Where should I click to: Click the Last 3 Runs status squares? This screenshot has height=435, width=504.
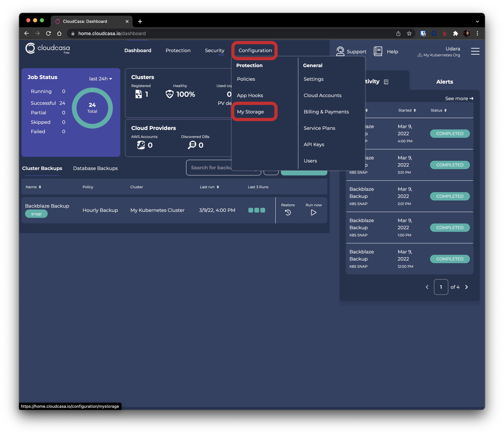click(x=256, y=210)
